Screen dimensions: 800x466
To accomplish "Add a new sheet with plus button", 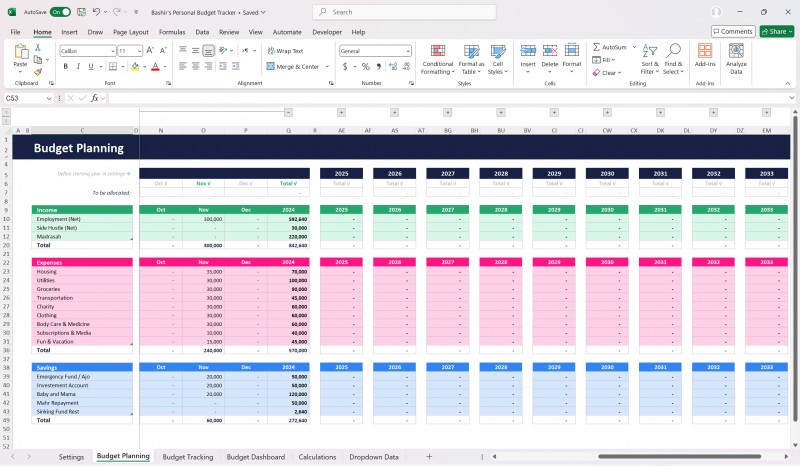I will [429, 456].
